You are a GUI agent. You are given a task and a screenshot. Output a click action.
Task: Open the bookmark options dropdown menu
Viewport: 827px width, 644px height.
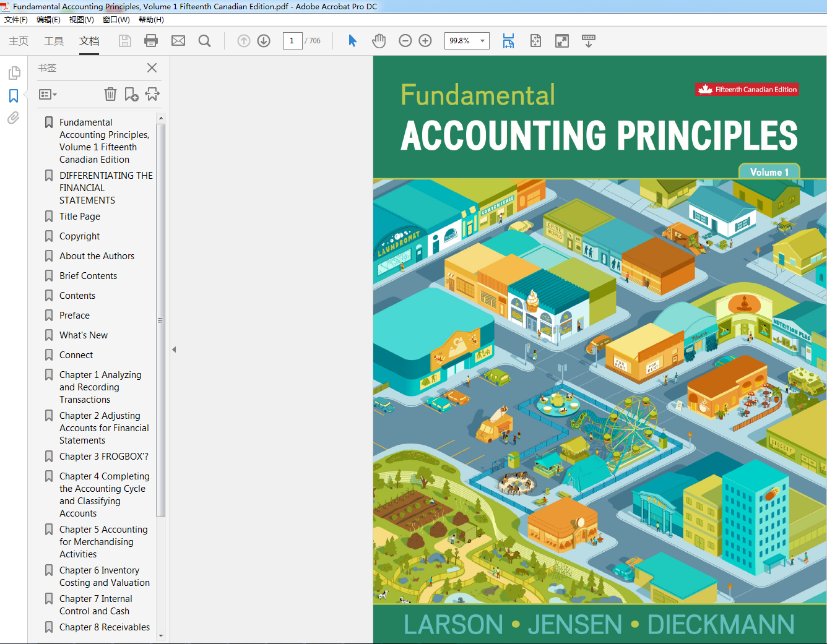[x=48, y=95]
